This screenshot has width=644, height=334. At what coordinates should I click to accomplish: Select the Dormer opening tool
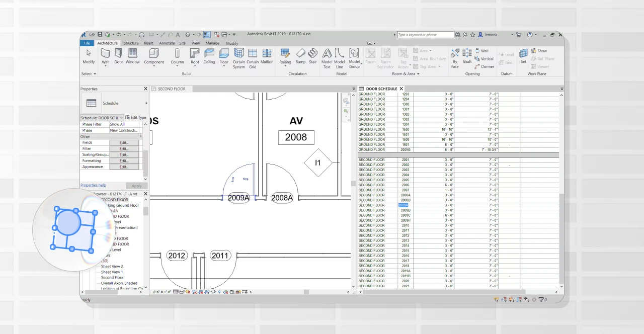click(484, 66)
